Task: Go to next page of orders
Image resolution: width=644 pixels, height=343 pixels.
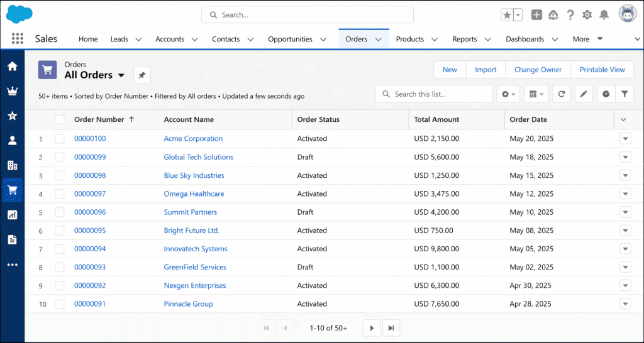Action: pyautogui.click(x=372, y=328)
